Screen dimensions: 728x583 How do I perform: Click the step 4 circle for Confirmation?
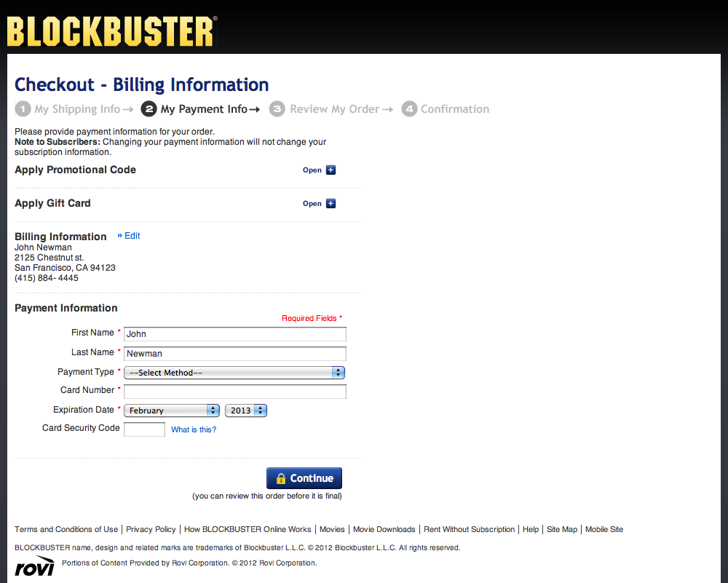click(x=409, y=108)
